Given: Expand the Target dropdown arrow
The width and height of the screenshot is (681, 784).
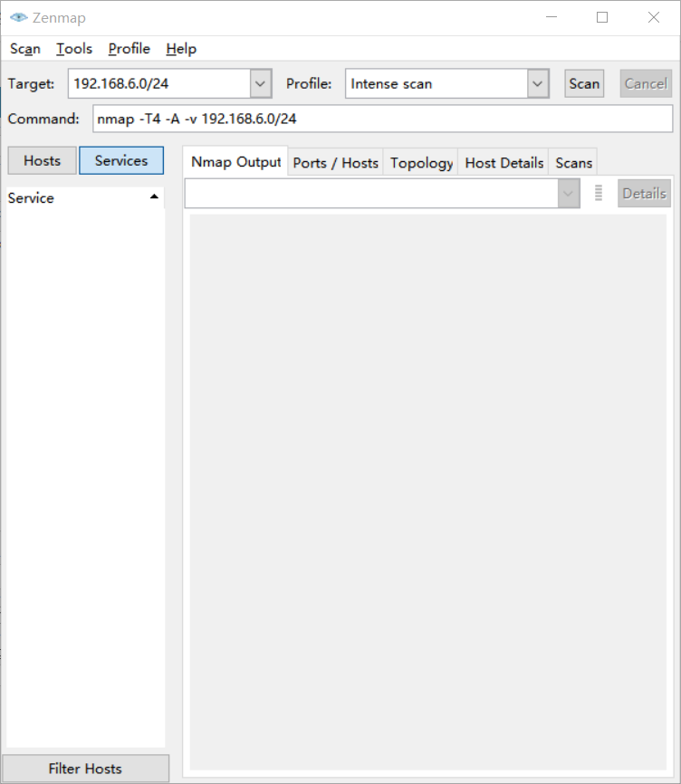Looking at the screenshot, I should pos(261,83).
